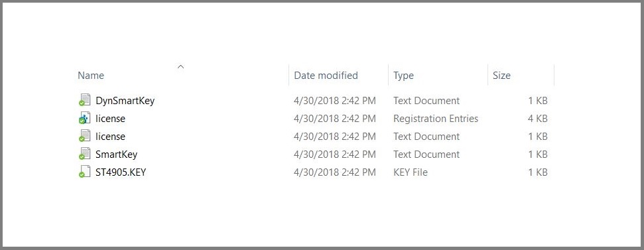Click the DynSmartKey date modified value
Image resolution: width=644 pixels, height=250 pixels.
(x=335, y=101)
